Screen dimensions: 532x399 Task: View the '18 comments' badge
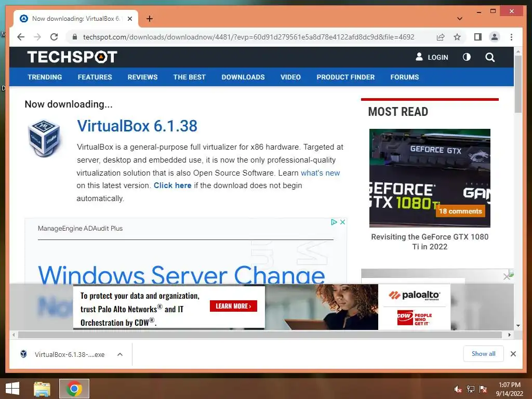click(460, 211)
